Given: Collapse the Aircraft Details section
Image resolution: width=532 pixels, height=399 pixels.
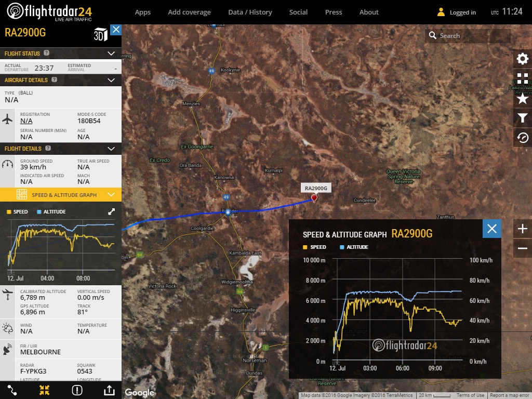Looking at the screenshot, I should coord(111,80).
